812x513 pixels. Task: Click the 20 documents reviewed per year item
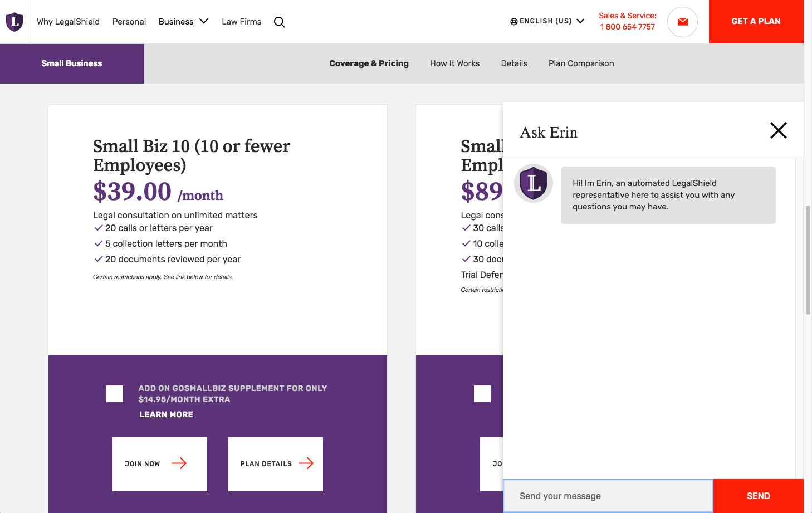173,260
